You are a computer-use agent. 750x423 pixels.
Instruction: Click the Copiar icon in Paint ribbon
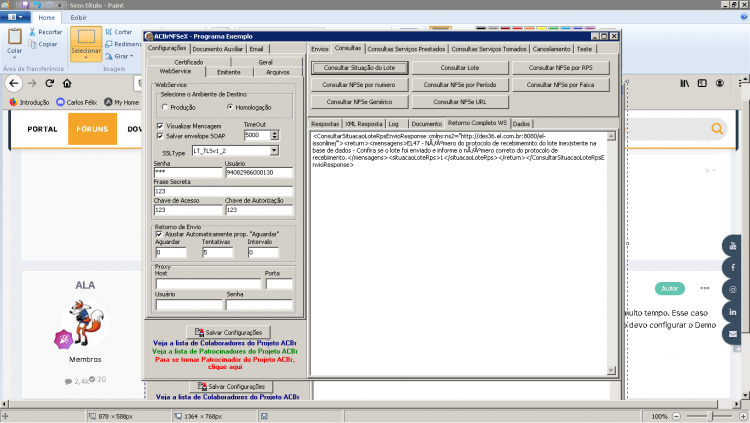coord(32,44)
